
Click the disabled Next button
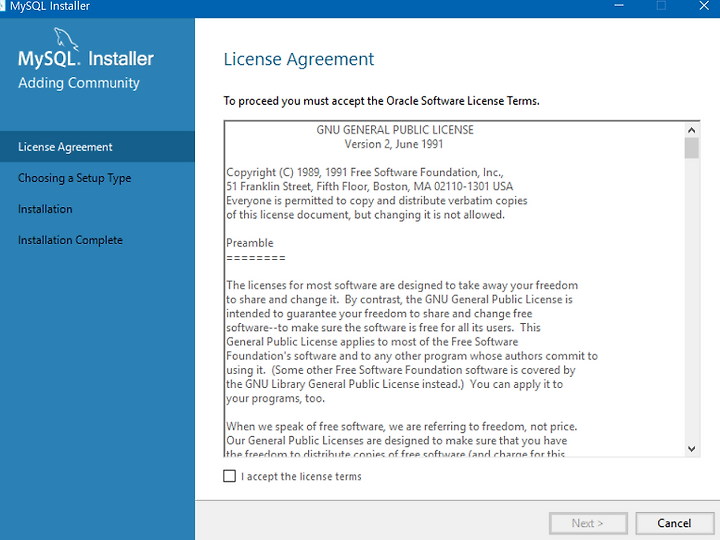coord(588,523)
